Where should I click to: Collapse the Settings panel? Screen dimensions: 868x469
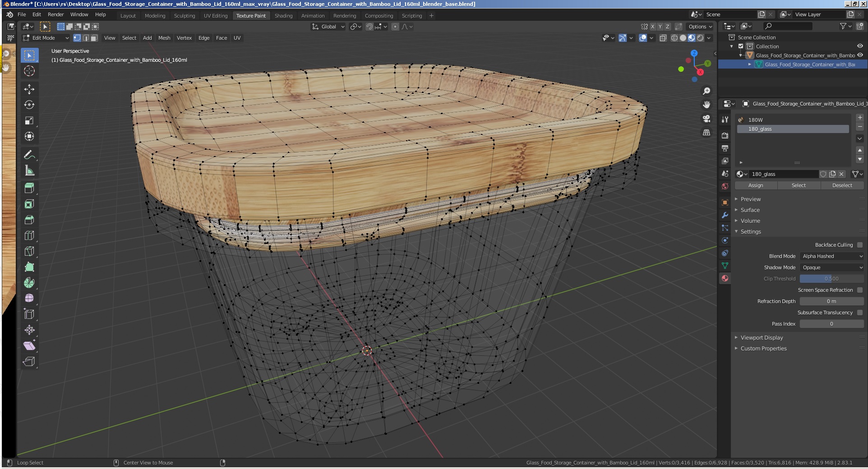[751, 231]
